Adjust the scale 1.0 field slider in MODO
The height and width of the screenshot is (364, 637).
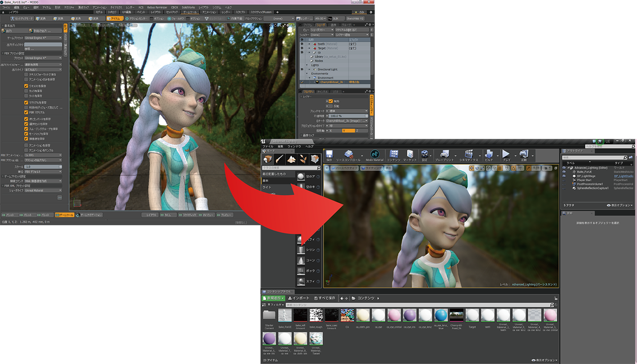coord(43,166)
